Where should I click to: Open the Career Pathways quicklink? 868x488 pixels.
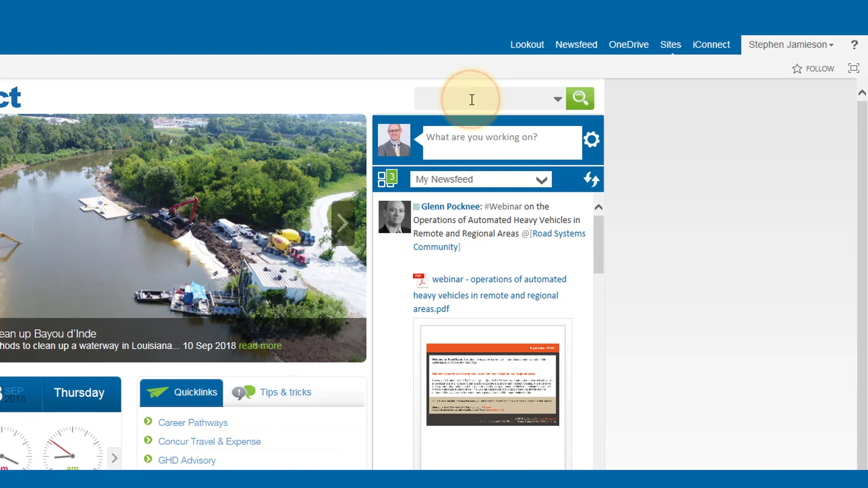pyautogui.click(x=193, y=422)
